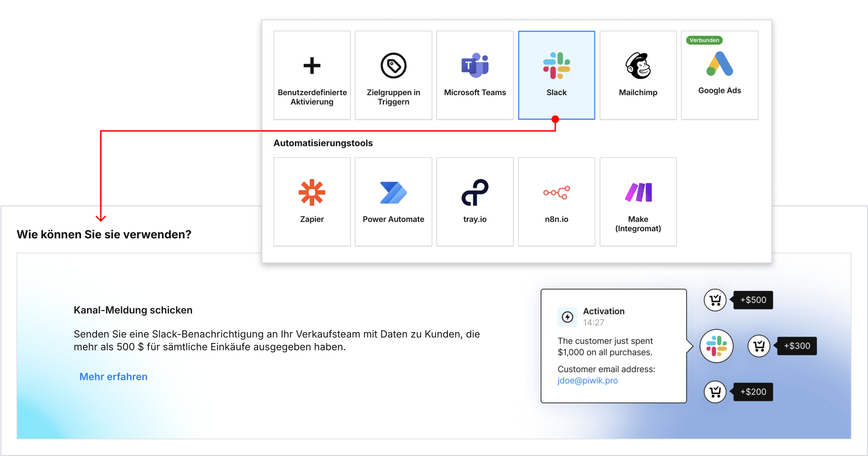Choose the Power Automate logo
The height and width of the screenshot is (456, 868).
click(x=393, y=192)
